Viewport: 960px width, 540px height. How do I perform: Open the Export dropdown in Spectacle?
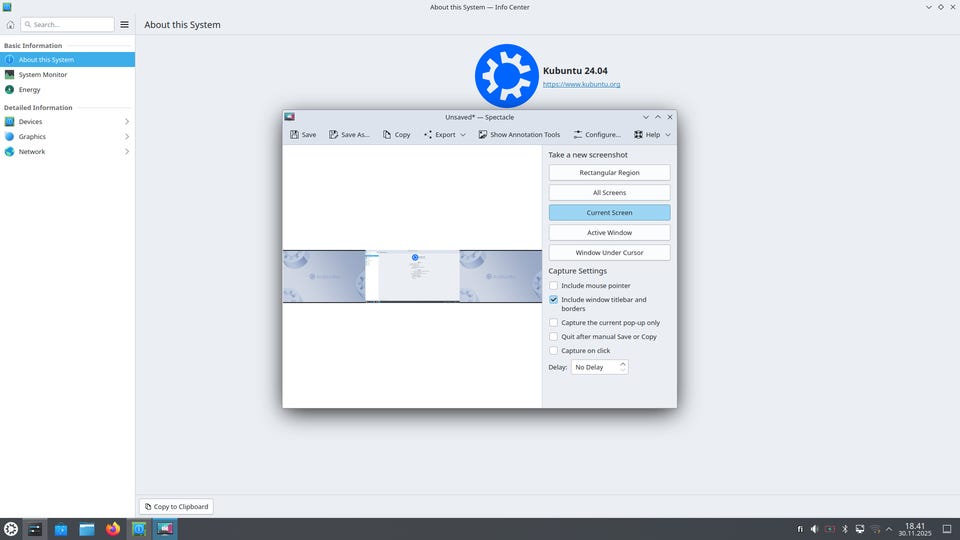[444, 134]
